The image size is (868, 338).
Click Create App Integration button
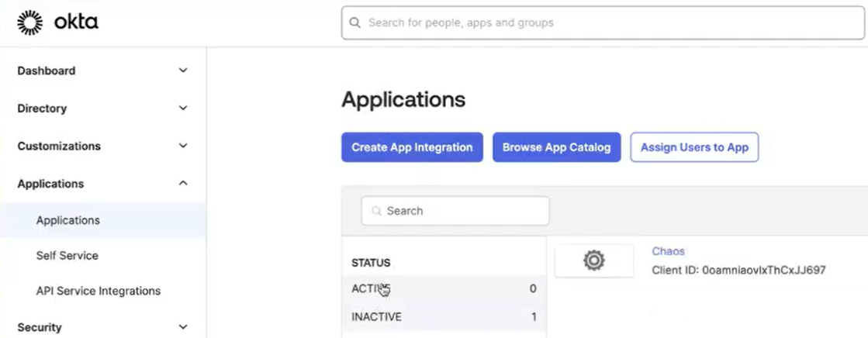point(412,147)
